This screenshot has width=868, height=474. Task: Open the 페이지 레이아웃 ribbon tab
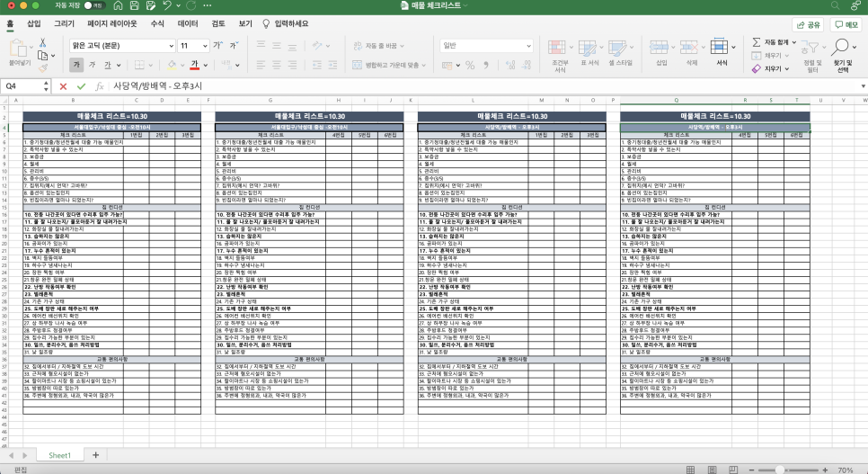click(112, 24)
